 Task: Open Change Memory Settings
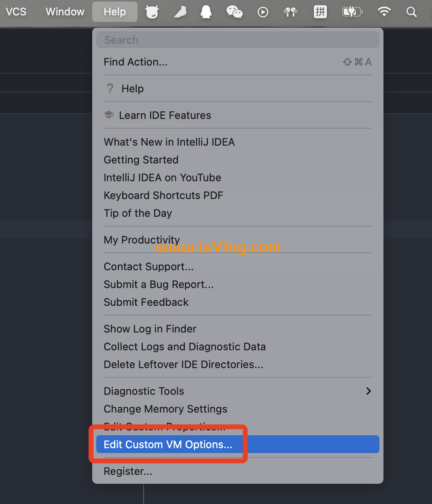point(165,409)
